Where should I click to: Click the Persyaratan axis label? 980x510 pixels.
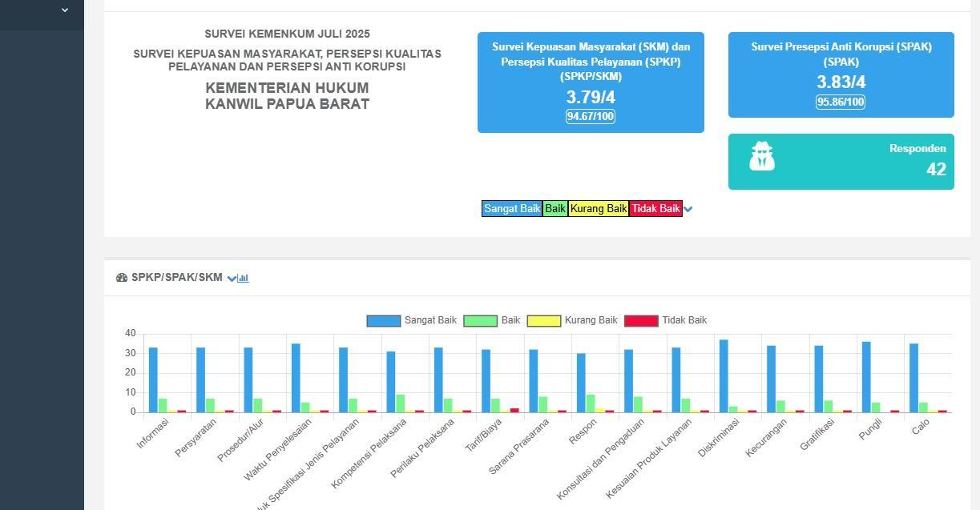pos(196,439)
